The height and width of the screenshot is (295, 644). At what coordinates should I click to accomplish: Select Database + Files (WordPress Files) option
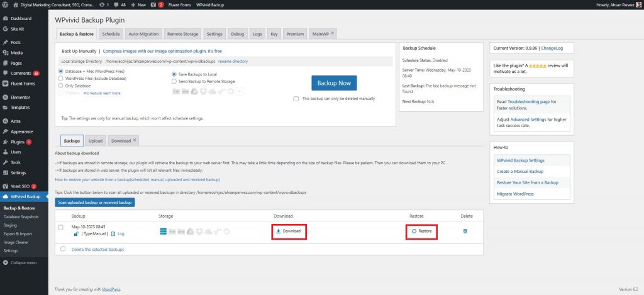tap(61, 71)
